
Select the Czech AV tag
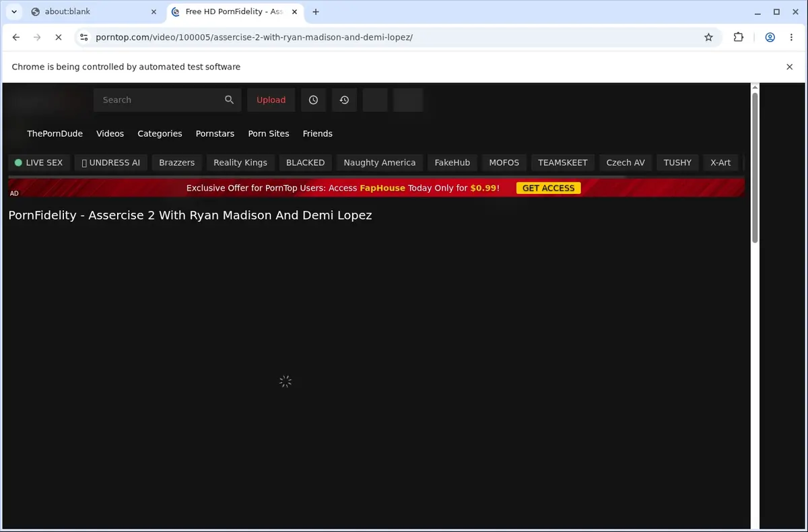point(626,162)
